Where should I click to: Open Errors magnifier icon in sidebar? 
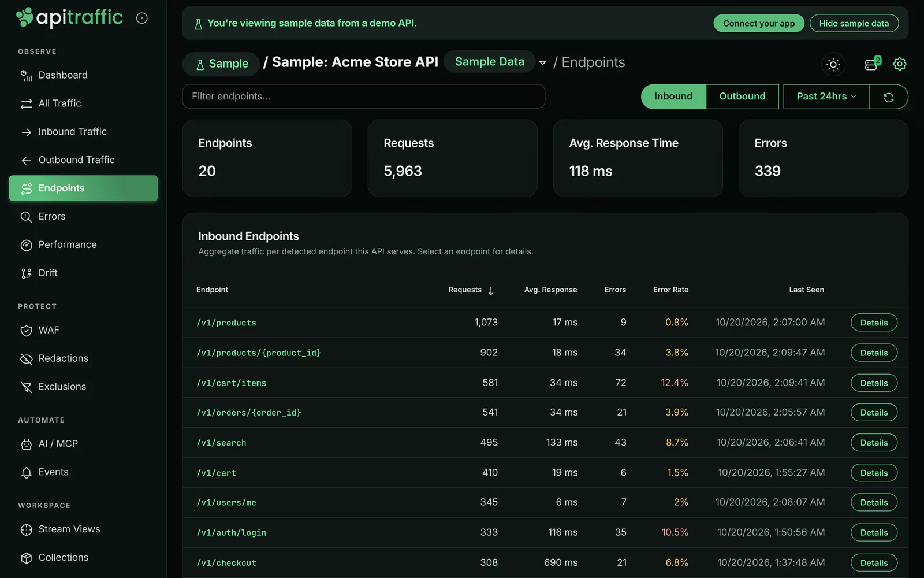(26, 217)
